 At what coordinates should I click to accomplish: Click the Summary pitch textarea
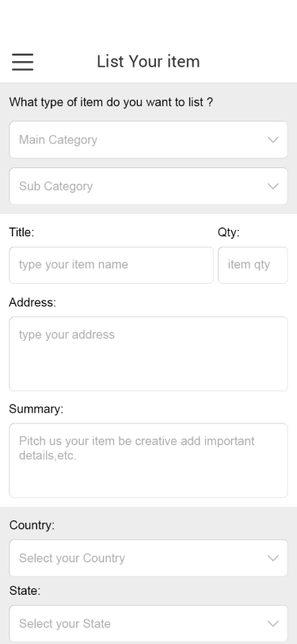point(149,461)
